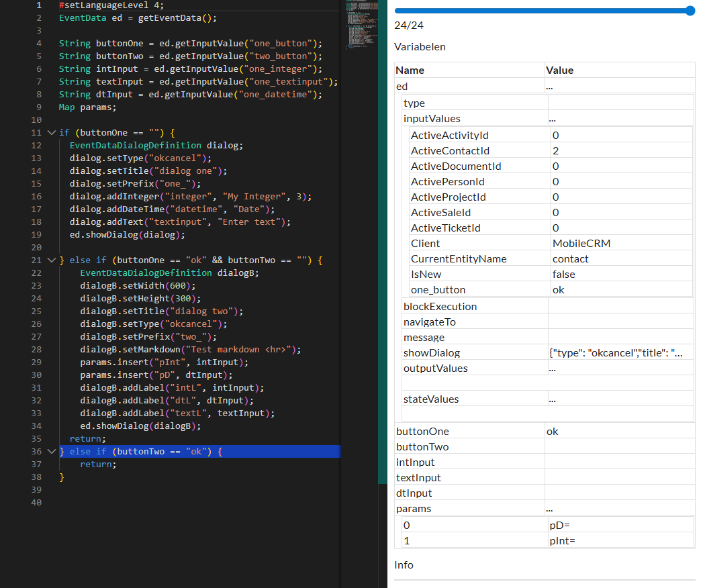Click the code minimap preview
This screenshot has height=588, width=703.
(x=361, y=26)
